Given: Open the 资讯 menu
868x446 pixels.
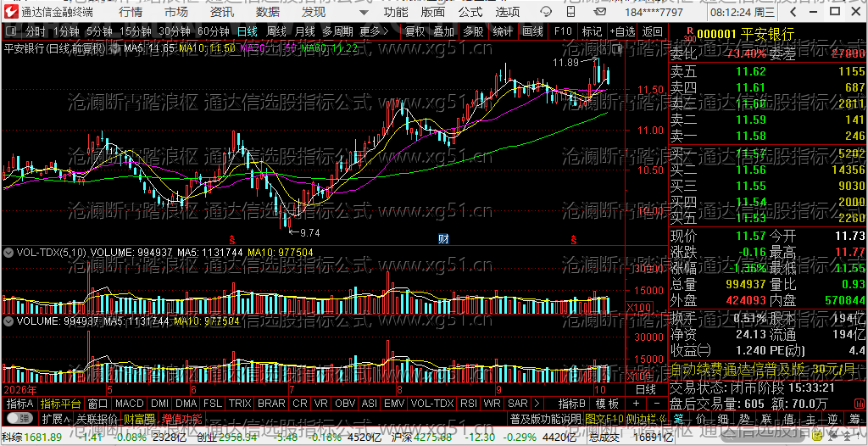Looking at the screenshot, I should point(222,12).
